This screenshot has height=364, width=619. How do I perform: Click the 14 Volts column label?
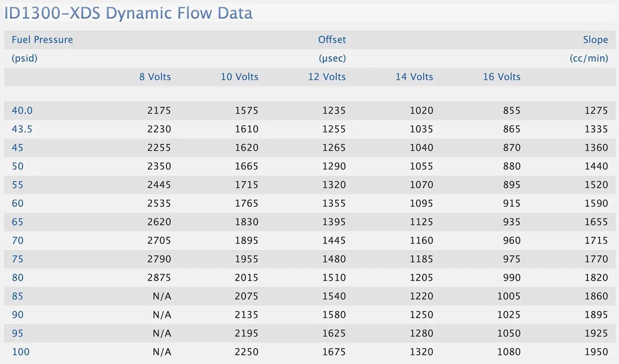414,77
